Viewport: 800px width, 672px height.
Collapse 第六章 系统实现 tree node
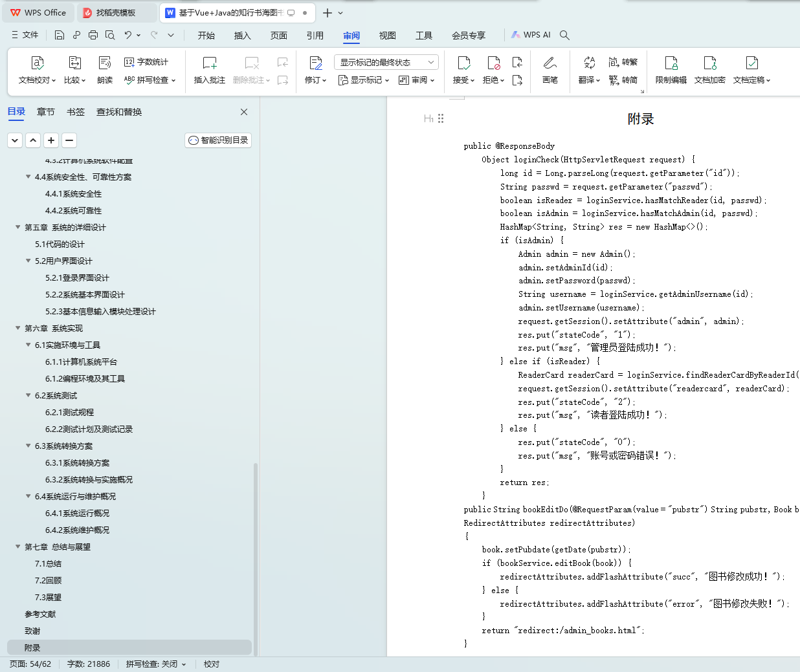click(x=18, y=328)
